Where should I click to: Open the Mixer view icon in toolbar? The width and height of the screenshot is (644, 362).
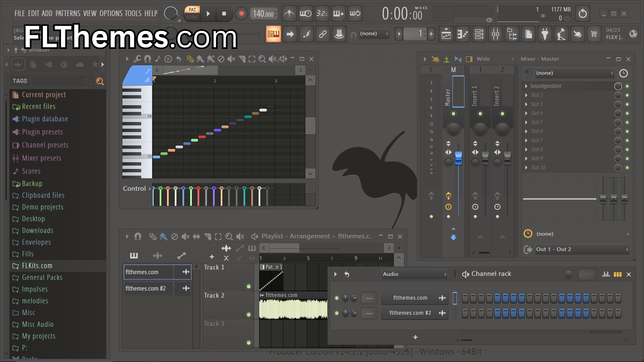click(x=495, y=34)
